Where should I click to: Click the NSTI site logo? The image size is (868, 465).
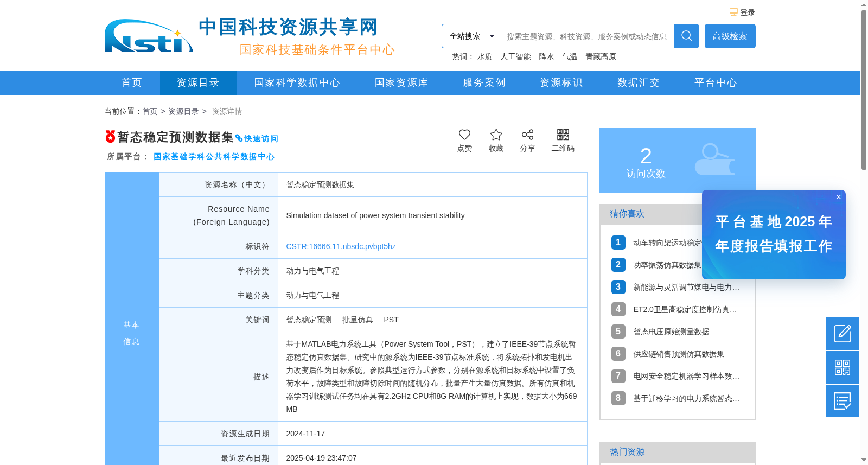point(149,36)
